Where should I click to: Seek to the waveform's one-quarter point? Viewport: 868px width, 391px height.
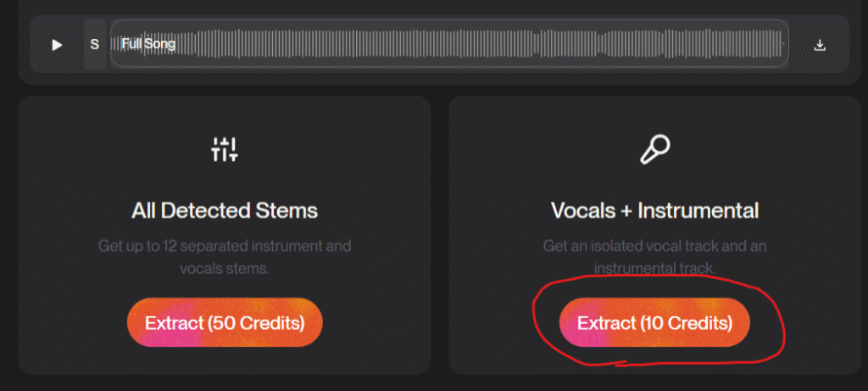click(x=280, y=44)
